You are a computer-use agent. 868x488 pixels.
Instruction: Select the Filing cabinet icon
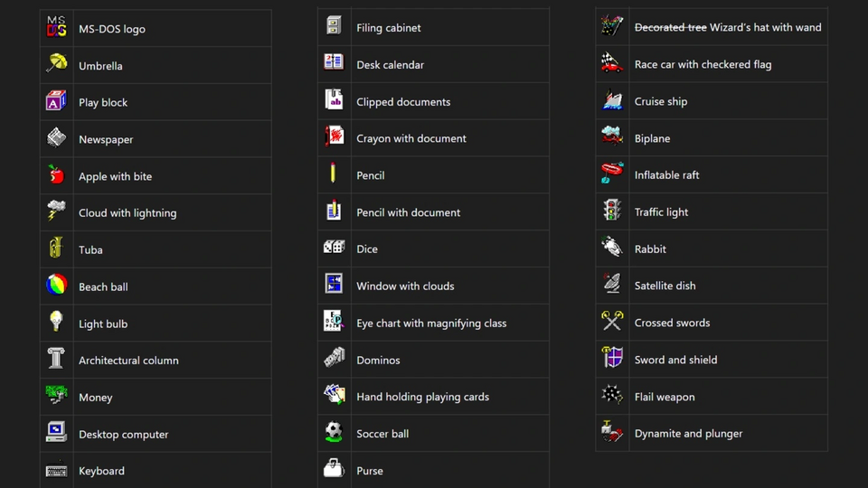pyautogui.click(x=334, y=25)
